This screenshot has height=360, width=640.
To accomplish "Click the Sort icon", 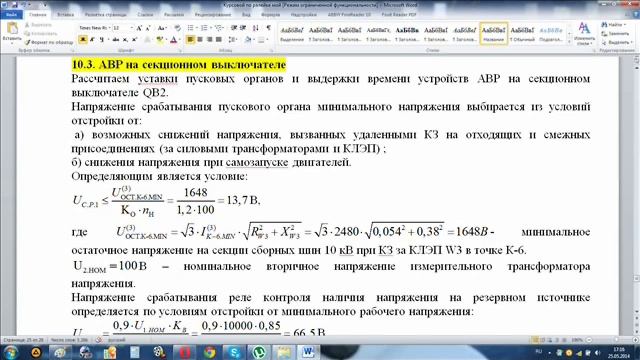I will pos(256,28).
